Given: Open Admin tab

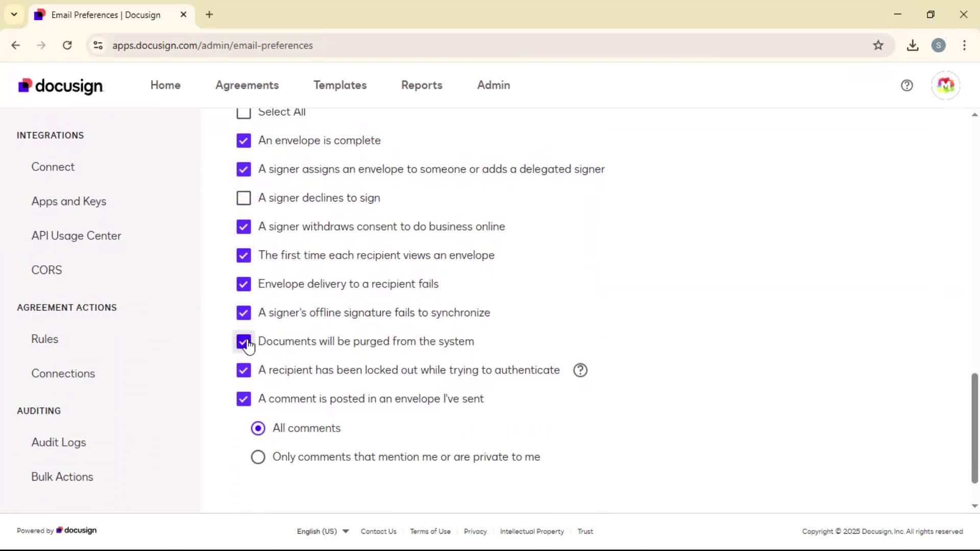Looking at the screenshot, I should 494,85.
